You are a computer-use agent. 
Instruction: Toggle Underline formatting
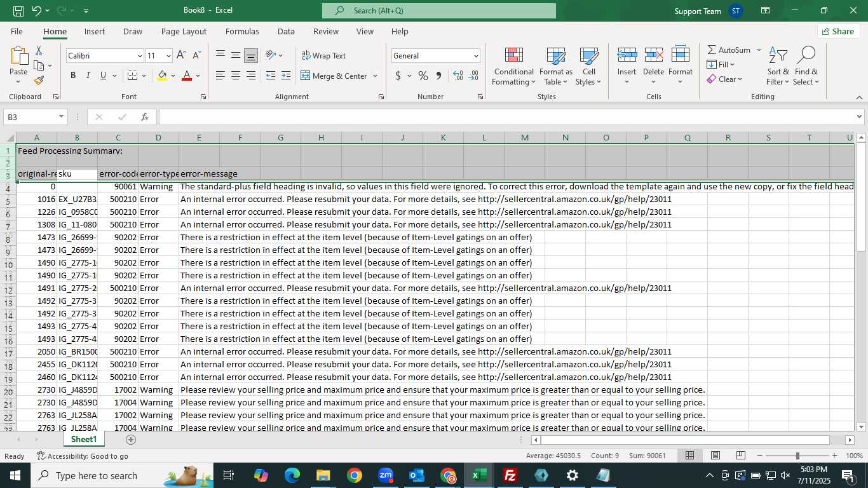click(103, 76)
